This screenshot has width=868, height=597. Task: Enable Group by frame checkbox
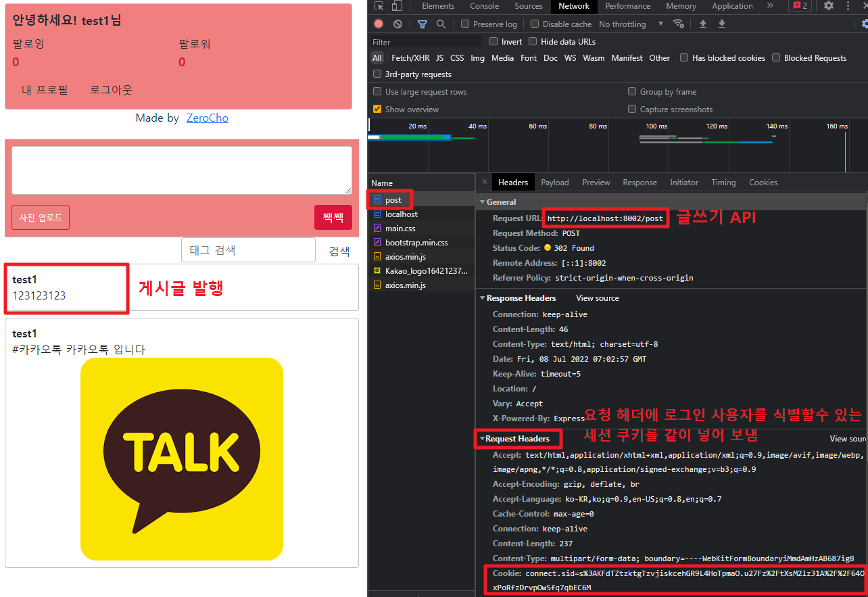click(632, 91)
